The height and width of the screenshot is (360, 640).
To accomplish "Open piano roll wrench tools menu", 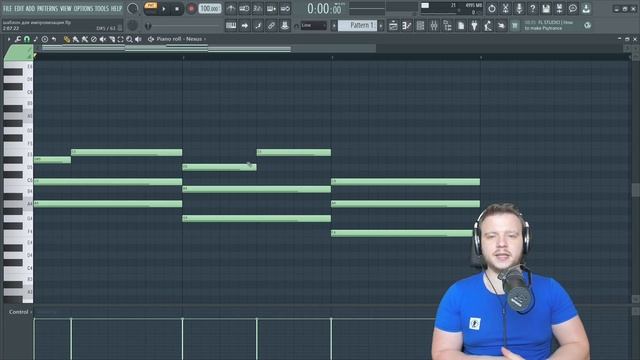I will click(18, 39).
